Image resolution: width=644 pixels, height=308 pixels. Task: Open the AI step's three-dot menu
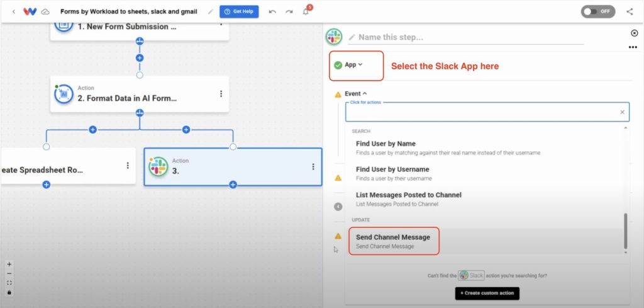[x=221, y=94]
